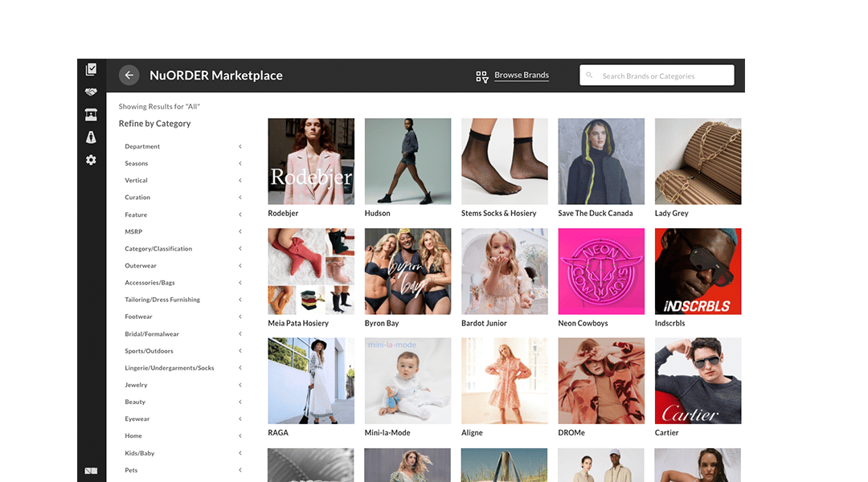Viewport: 868px width, 482px height.
Task: Expand the Vertical category filter
Action: 182,181
